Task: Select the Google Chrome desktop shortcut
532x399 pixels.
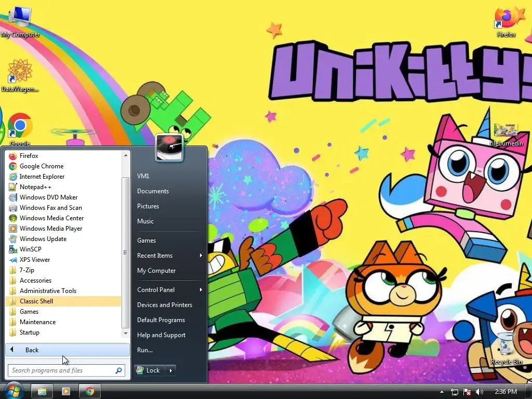Action: pyautogui.click(x=20, y=129)
